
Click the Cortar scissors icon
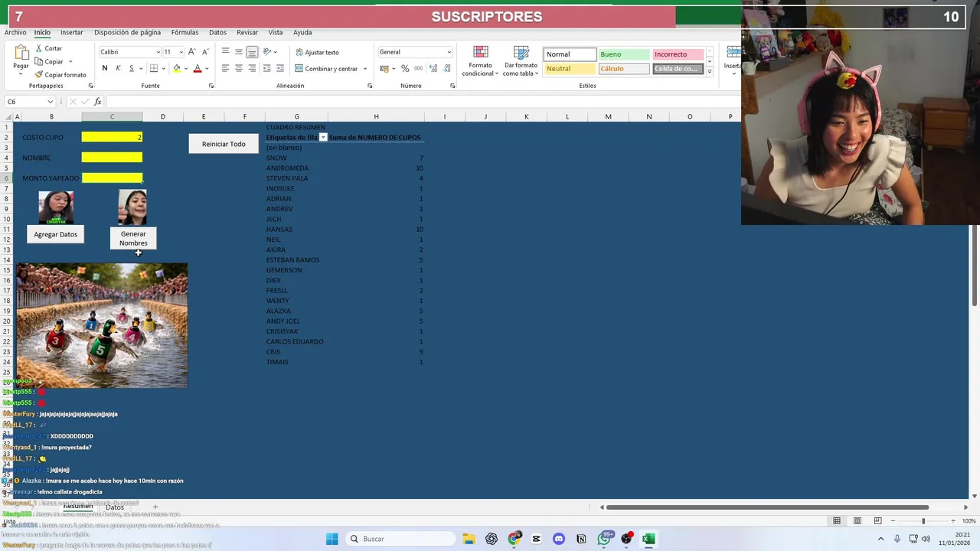38,48
